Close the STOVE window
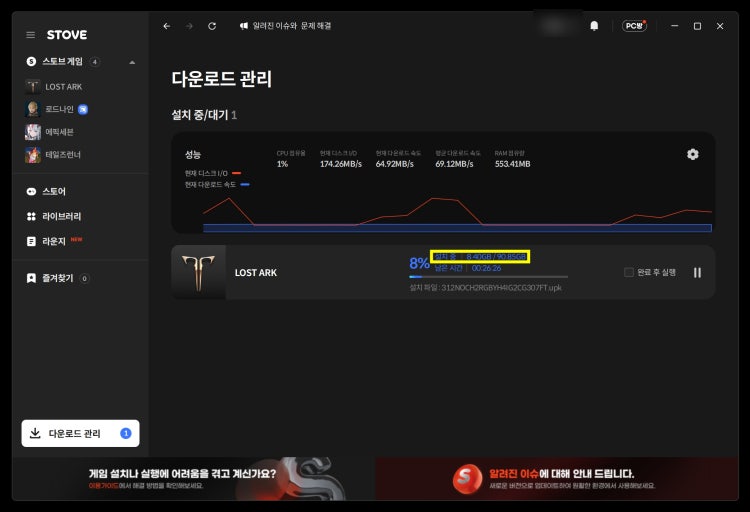Image resolution: width=750 pixels, height=512 pixels. click(720, 26)
